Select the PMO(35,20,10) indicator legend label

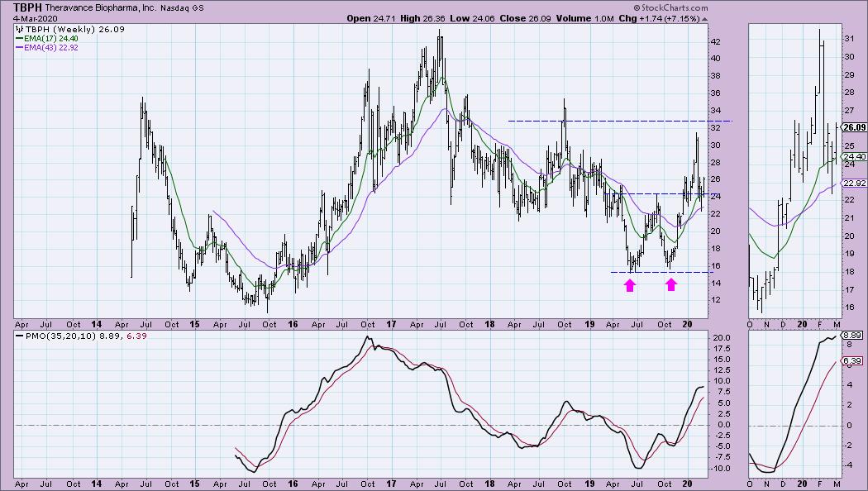(61, 336)
